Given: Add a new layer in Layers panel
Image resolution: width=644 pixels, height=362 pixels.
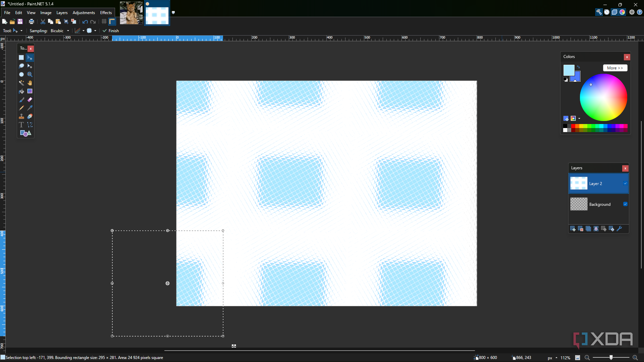Looking at the screenshot, I should coord(573,229).
